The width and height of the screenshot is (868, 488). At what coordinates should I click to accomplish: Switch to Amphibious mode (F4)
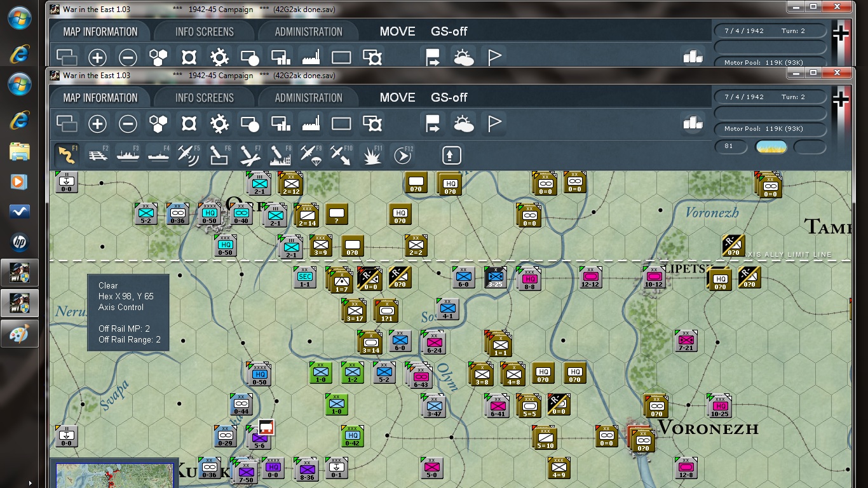tap(158, 154)
